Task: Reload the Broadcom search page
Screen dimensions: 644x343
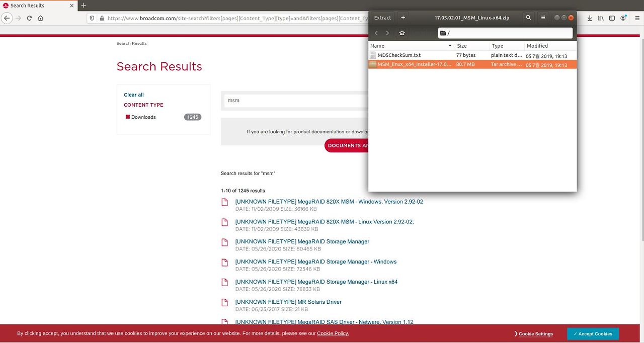Action: coord(29,18)
